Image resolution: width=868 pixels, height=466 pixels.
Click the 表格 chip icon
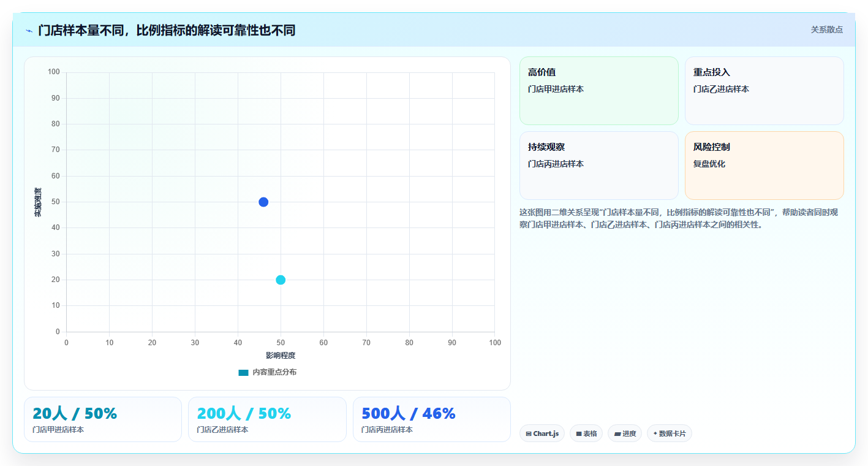(x=578, y=434)
